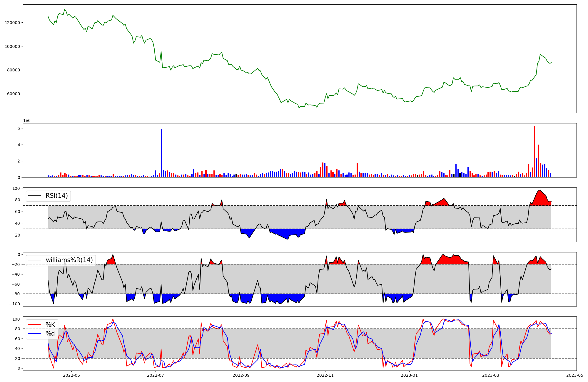Click the large red RSI overbought area at far right
The width and height of the screenshot is (588, 382).
coord(540,199)
